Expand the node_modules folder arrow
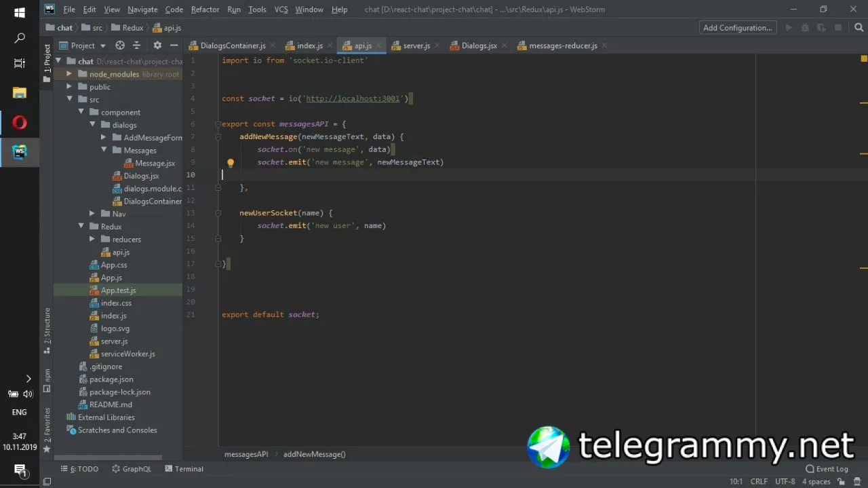868x488 pixels. pyautogui.click(x=69, y=74)
